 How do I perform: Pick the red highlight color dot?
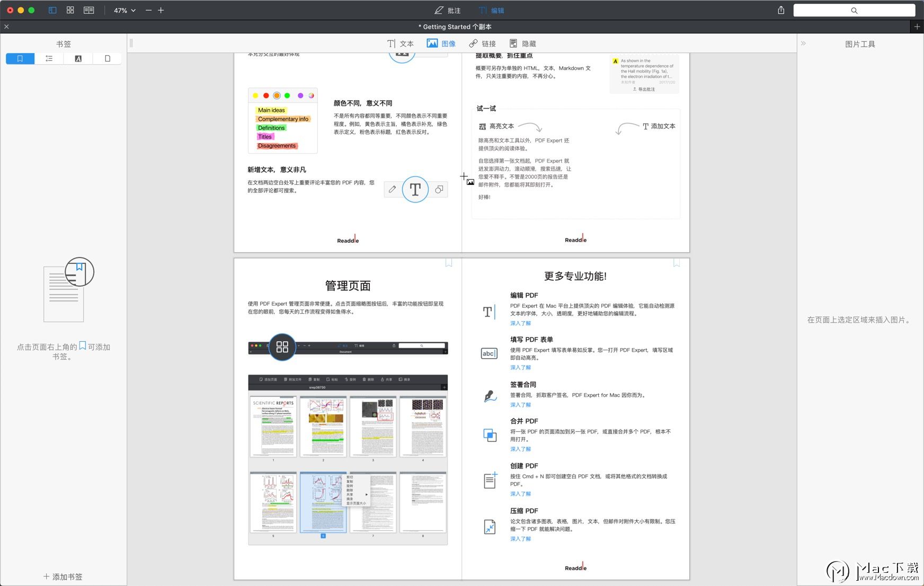(x=266, y=95)
